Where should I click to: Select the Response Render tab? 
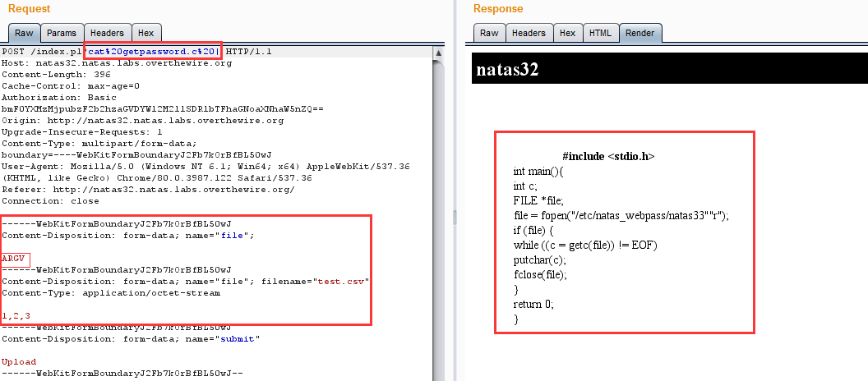pos(639,34)
